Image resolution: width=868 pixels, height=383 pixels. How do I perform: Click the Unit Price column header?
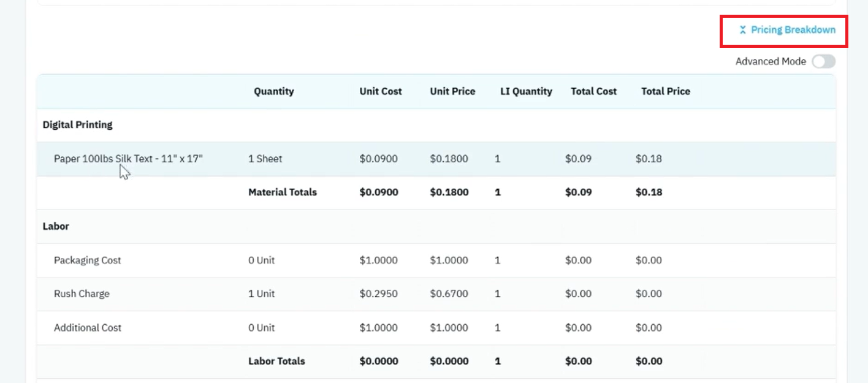(452, 91)
